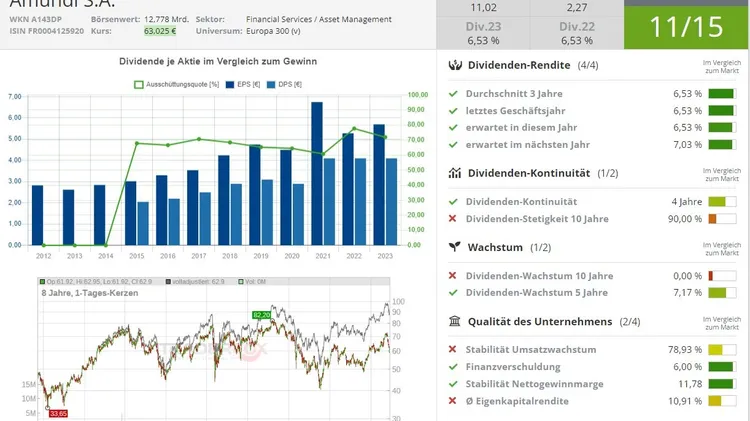Viewport: 750px width, 421px height.
Task: Click the highlighted Kurs value 63,025 €
Action: (160, 31)
